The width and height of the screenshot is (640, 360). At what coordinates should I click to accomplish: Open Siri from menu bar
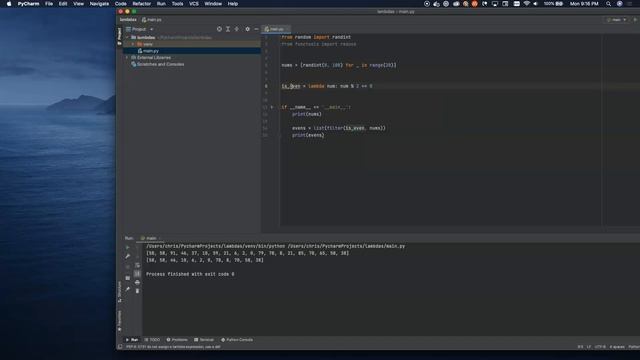click(620, 4)
